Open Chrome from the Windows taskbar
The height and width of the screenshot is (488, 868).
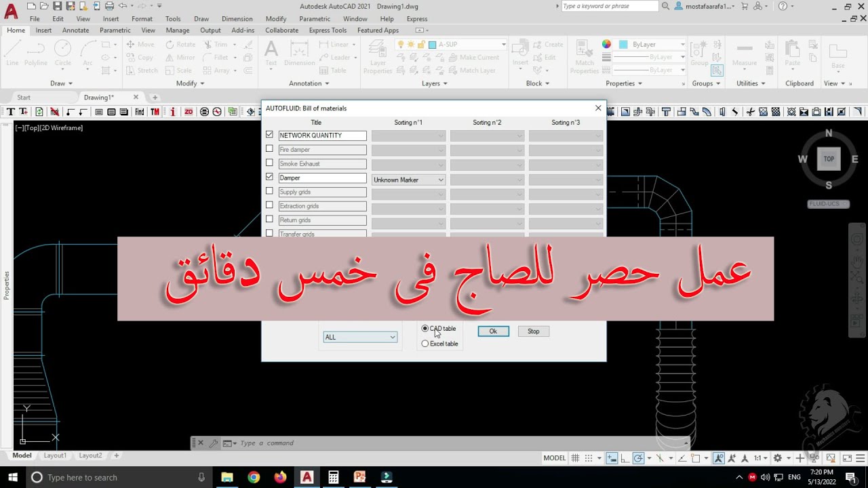[x=254, y=477]
